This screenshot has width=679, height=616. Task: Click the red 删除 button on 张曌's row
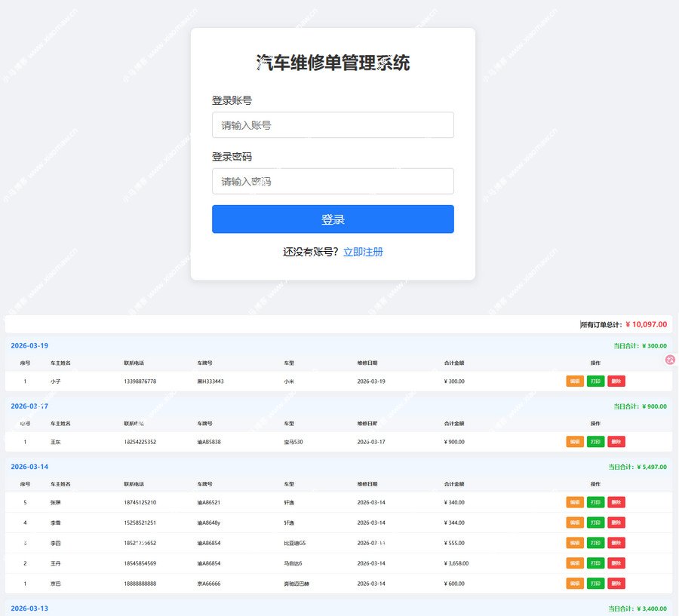tap(616, 502)
